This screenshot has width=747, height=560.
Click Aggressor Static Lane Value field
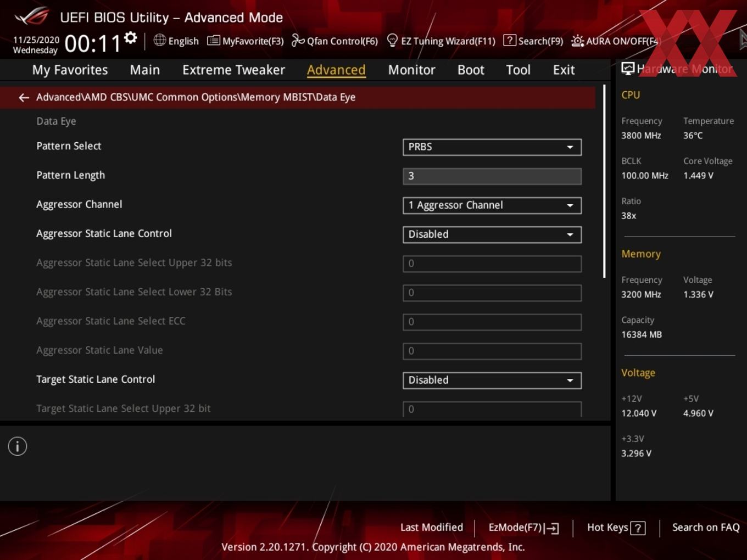[x=492, y=351]
